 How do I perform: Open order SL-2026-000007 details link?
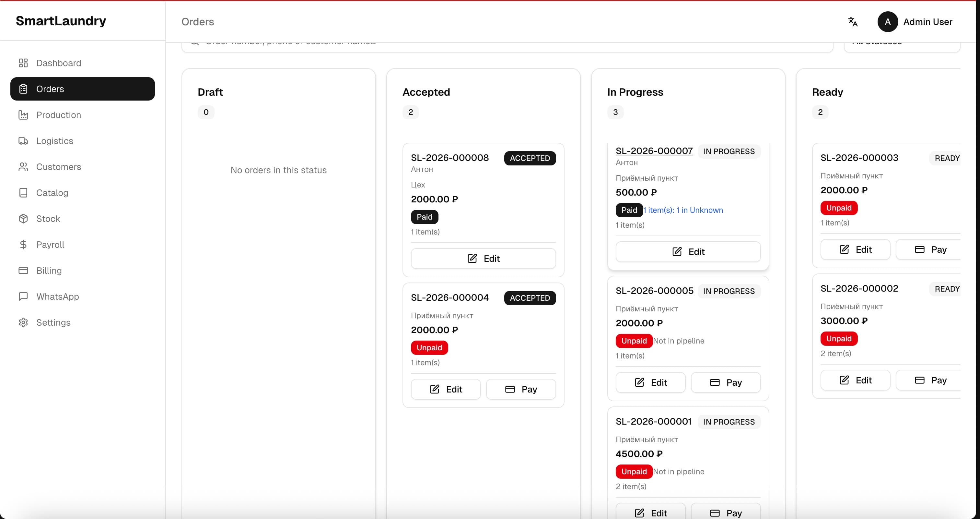pos(654,151)
